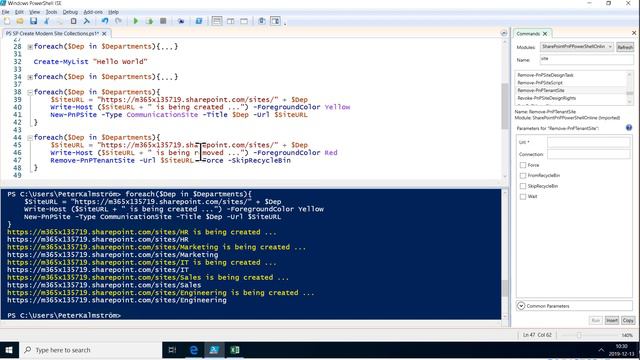640x360 pixels.
Task: Open Microsoft Edge from the taskbar
Action: click(x=193, y=350)
